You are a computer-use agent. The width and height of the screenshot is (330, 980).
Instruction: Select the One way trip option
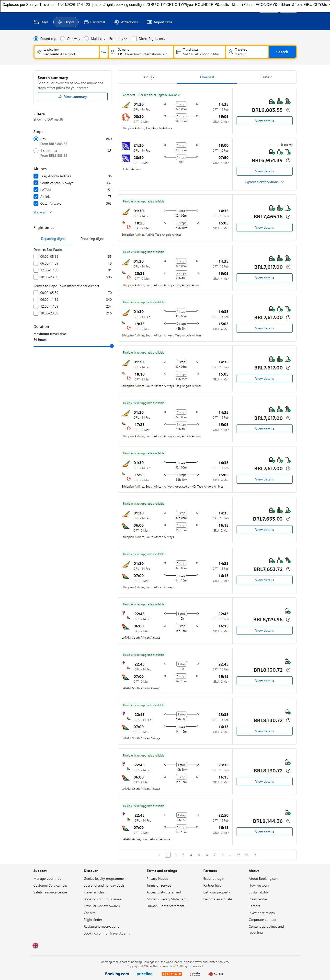coord(62,39)
